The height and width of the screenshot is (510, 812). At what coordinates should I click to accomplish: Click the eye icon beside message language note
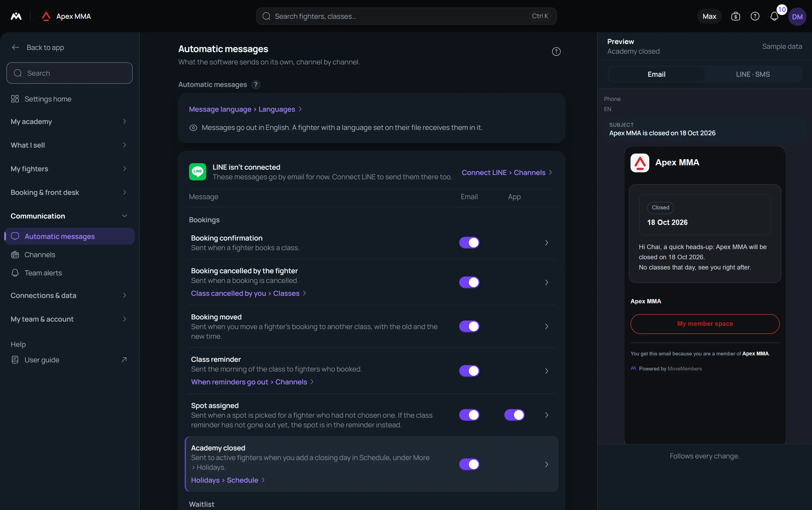(x=193, y=128)
